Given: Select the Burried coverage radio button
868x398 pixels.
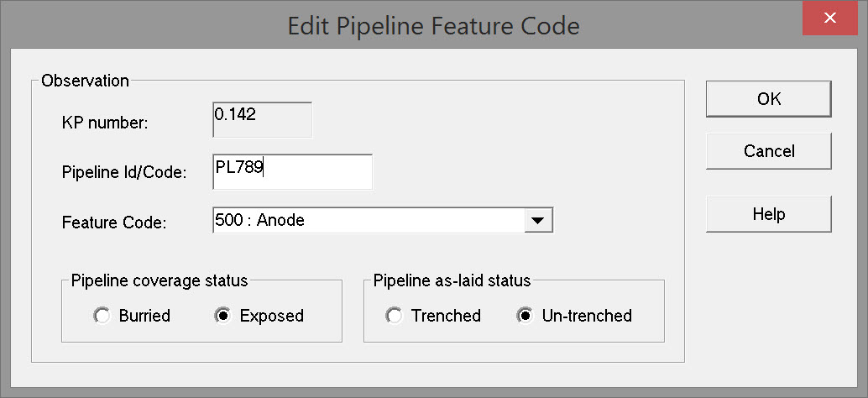Looking at the screenshot, I should click(x=102, y=317).
